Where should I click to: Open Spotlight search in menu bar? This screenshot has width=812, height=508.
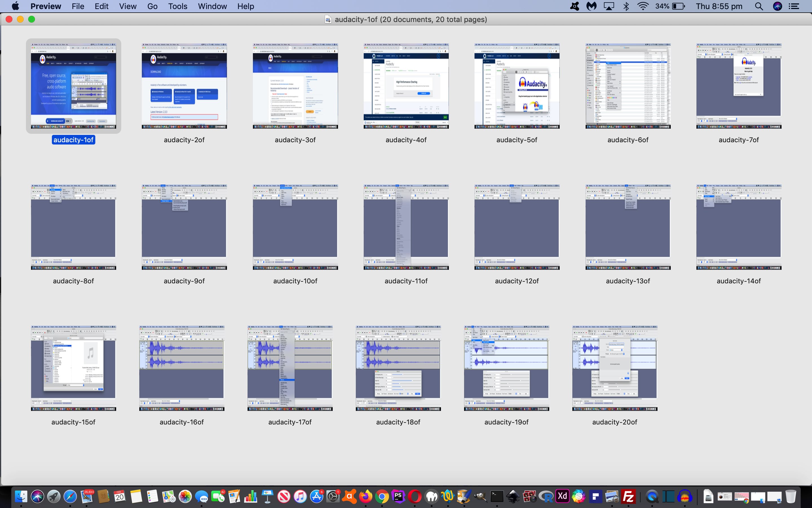pyautogui.click(x=759, y=6)
